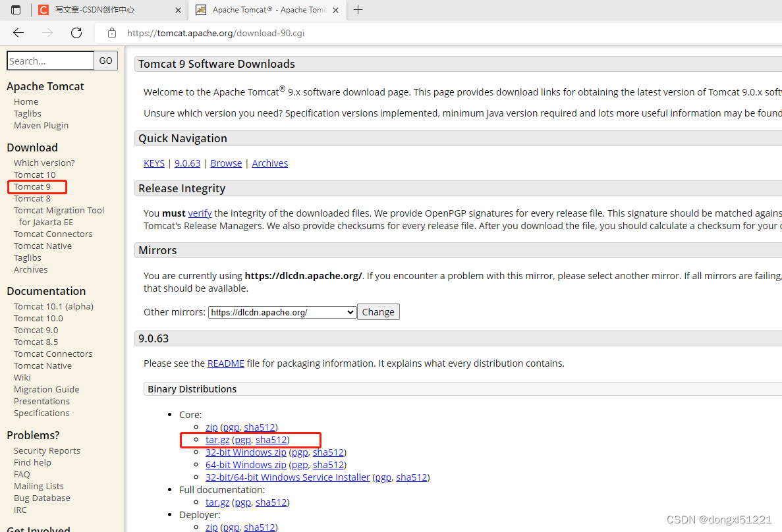The height and width of the screenshot is (532, 782).
Task: Open the Browse link
Action: click(x=226, y=163)
